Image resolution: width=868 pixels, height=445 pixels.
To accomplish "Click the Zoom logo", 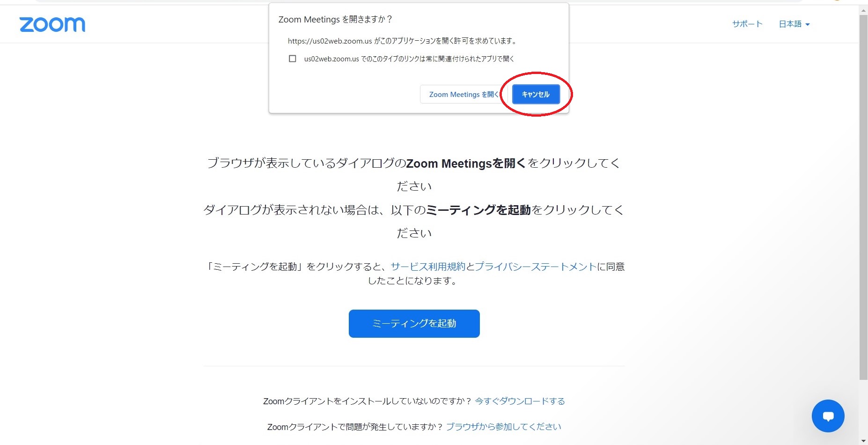I will click(52, 25).
